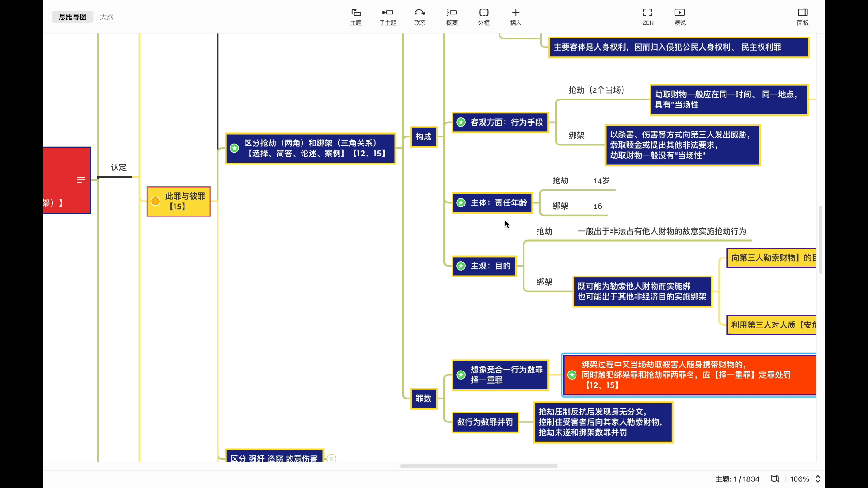Click green star marker on 主体：责任年龄
868x488 pixels.
pyautogui.click(x=461, y=203)
